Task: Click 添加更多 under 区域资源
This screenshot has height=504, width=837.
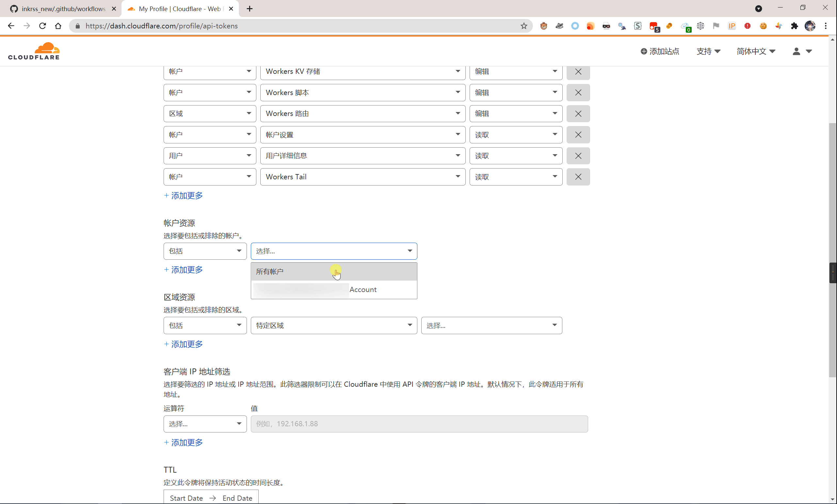Action: pyautogui.click(x=183, y=344)
